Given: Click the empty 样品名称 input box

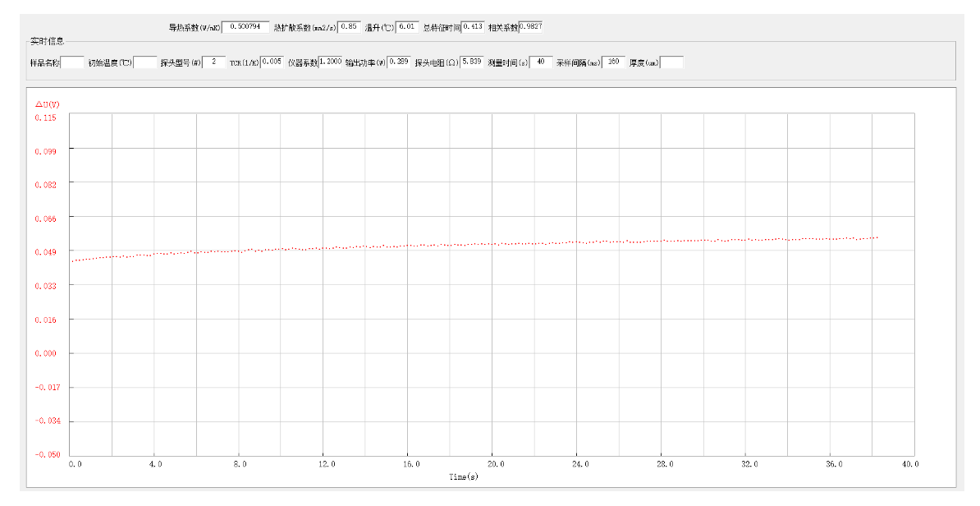Looking at the screenshot, I should point(72,62).
